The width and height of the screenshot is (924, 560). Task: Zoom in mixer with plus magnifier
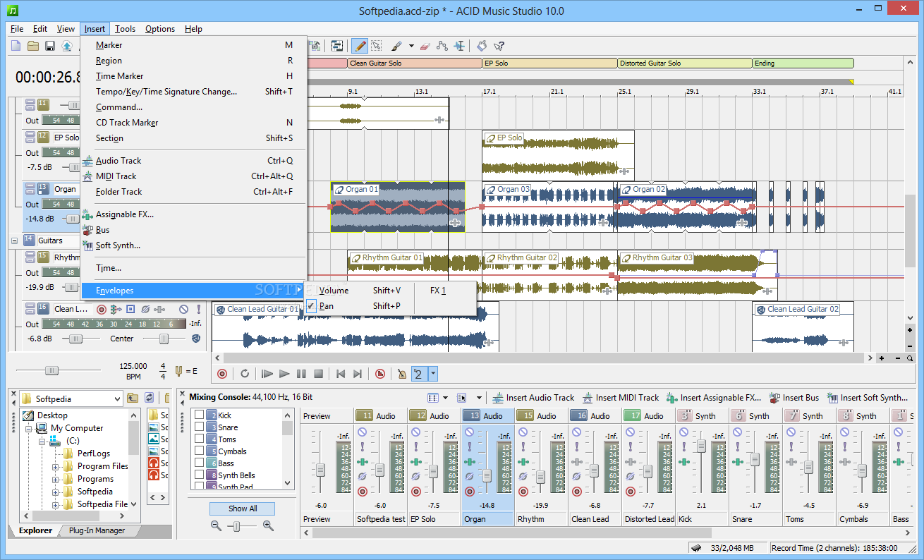pos(268,525)
